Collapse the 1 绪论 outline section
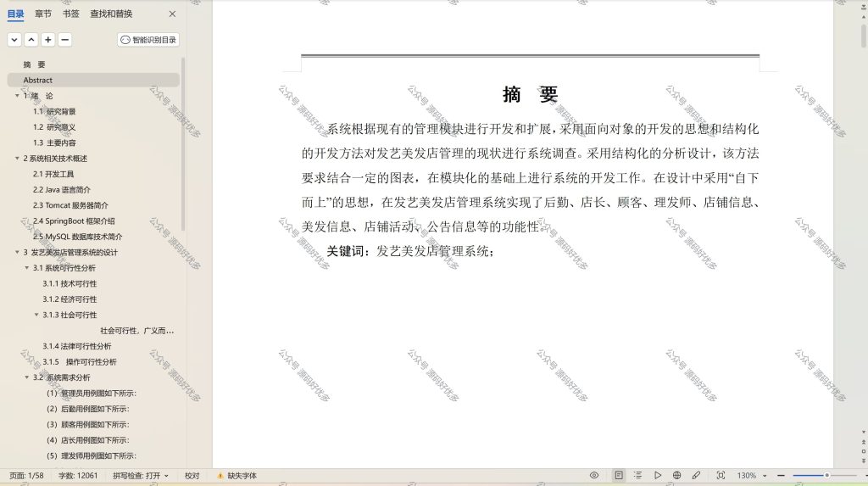Viewport: 868px width, 486px height. 17,96
